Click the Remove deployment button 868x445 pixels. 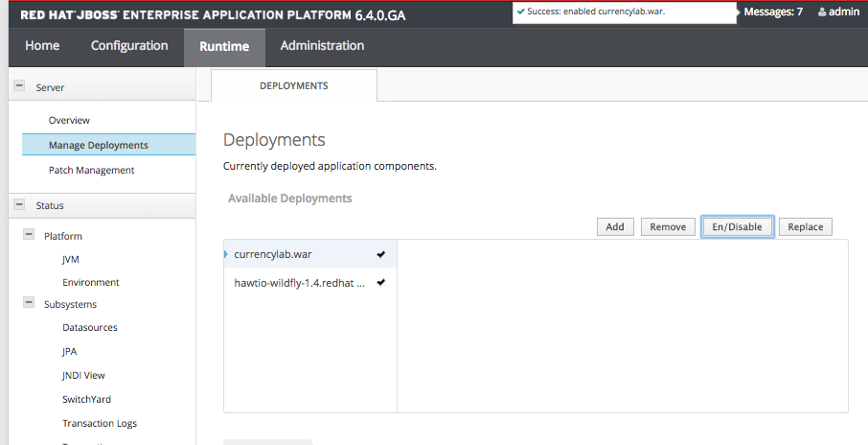pos(668,226)
